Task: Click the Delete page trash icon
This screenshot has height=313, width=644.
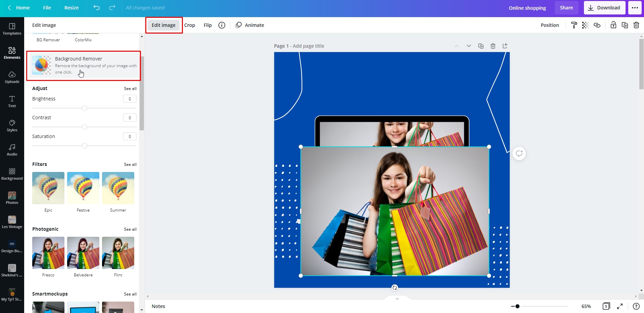Action: click(493, 46)
